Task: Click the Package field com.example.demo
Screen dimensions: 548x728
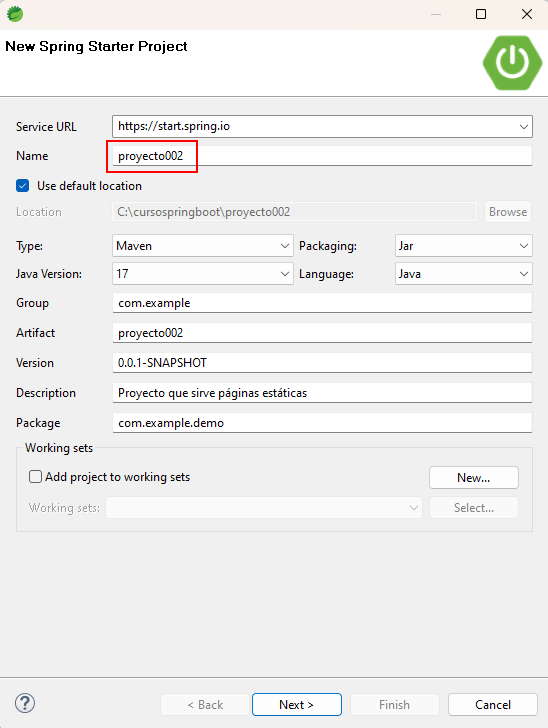Action: 322,422
